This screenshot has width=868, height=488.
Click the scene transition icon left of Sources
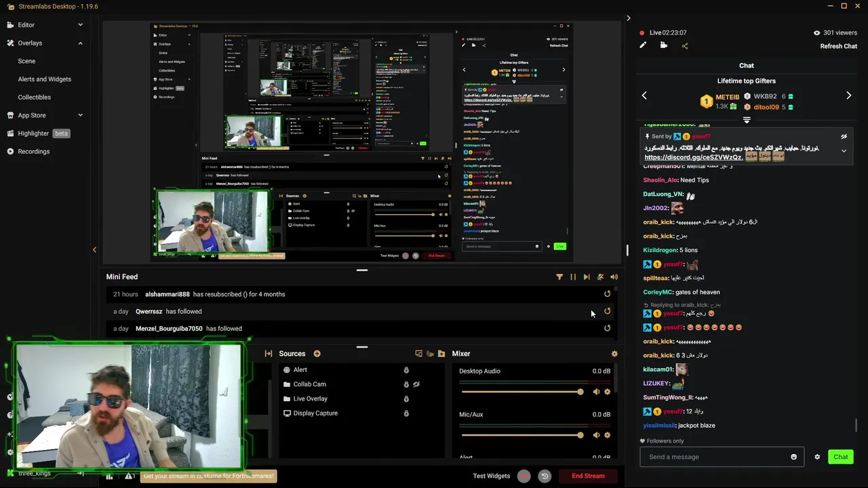[269, 354]
